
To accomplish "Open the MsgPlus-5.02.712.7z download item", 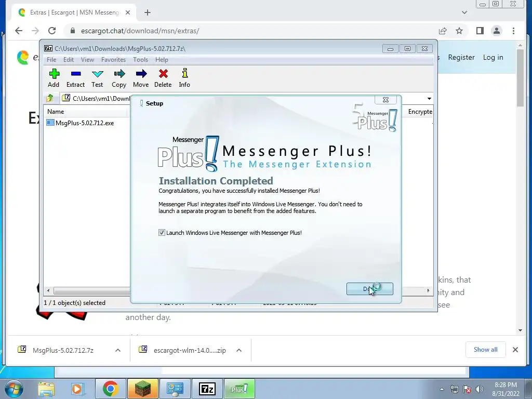I will (63, 350).
